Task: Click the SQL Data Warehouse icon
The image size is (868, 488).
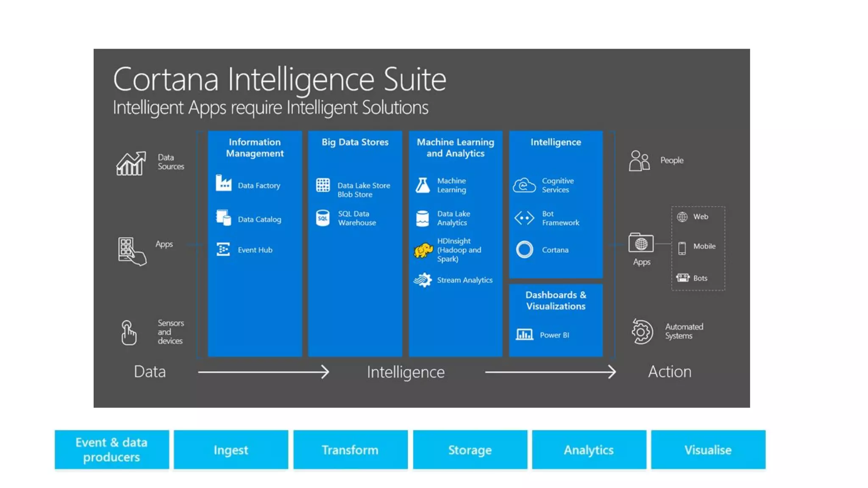Action: [x=323, y=218]
